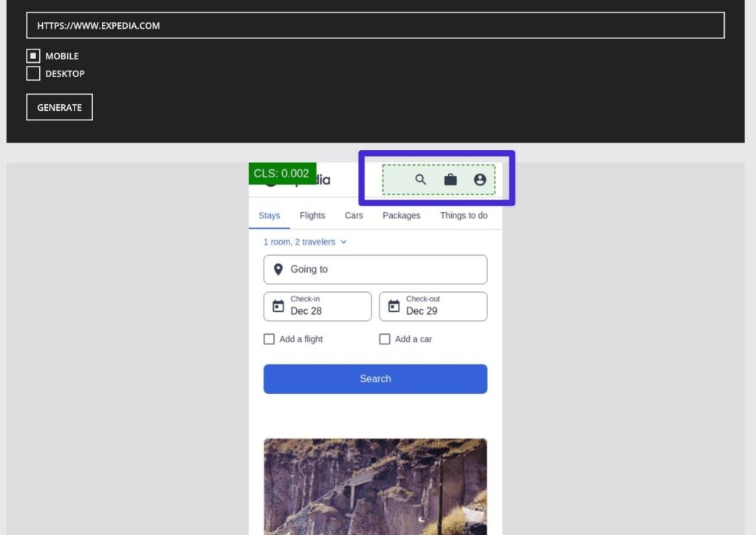756x535 pixels.
Task: Click the account profile icon
Action: (x=480, y=180)
